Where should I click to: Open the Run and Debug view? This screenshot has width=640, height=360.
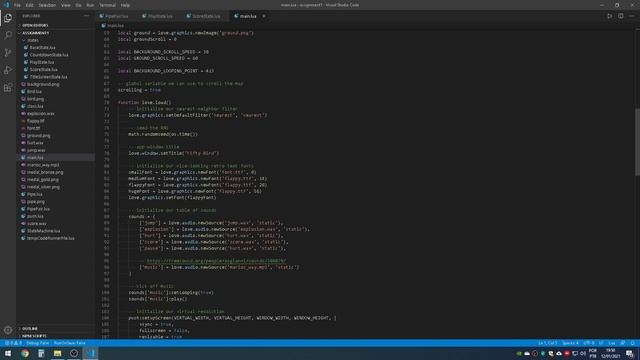pyautogui.click(x=8, y=70)
